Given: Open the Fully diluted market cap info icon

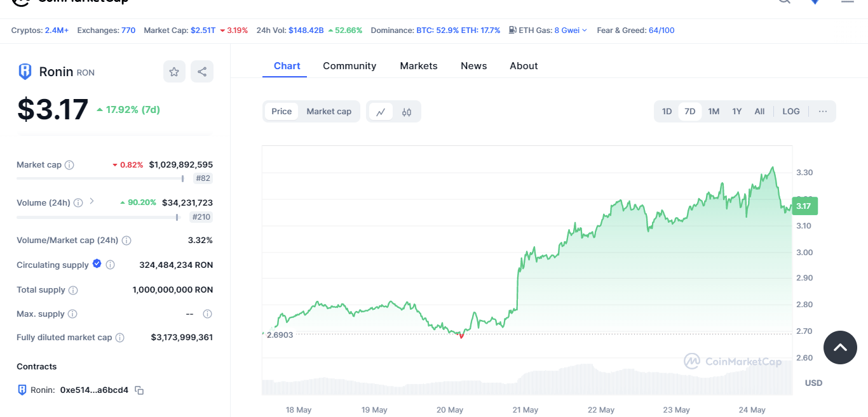Looking at the screenshot, I should (x=119, y=338).
